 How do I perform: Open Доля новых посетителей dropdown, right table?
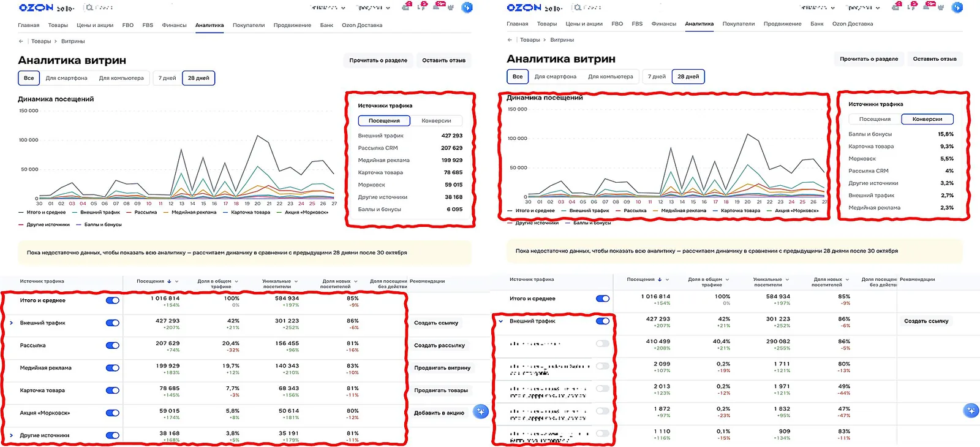(x=848, y=280)
